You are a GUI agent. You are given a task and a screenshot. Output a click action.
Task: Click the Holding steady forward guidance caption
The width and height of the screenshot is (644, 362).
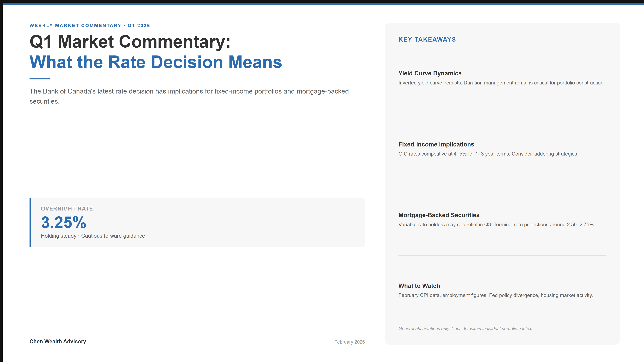point(93,236)
